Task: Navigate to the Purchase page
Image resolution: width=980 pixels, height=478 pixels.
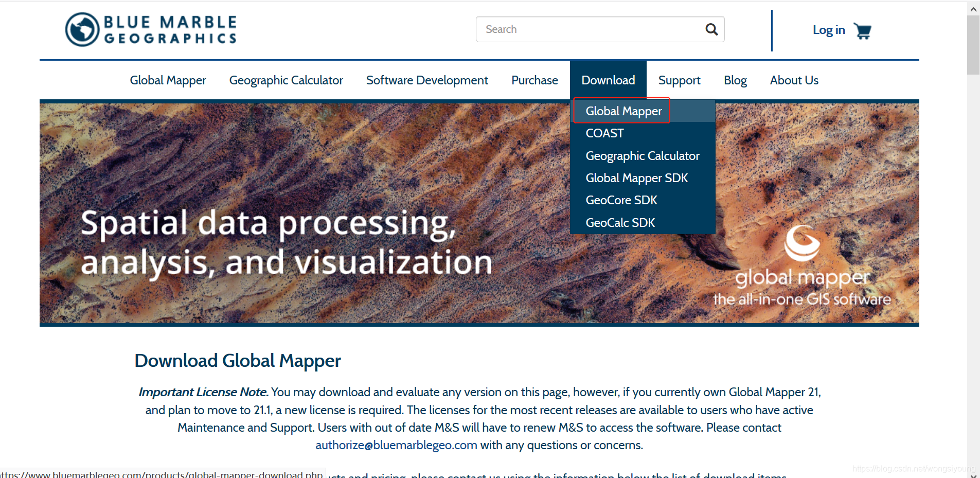Action: [534, 80]
